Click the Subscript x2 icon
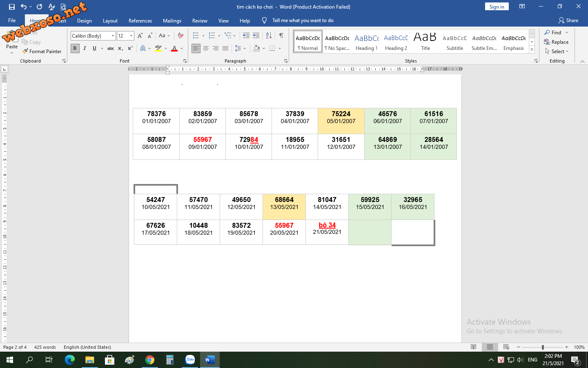Screen dimensions: 588x368 [x=120, y=48]
